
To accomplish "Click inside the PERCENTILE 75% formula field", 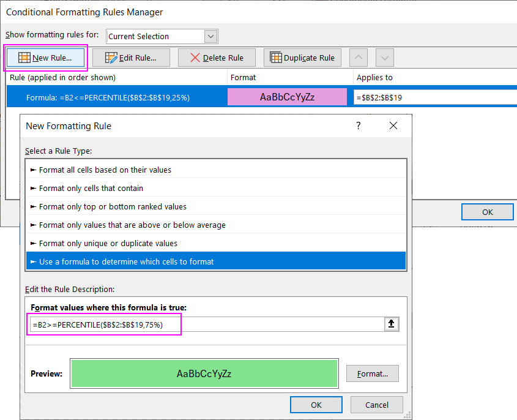I will tap(208, 324).
